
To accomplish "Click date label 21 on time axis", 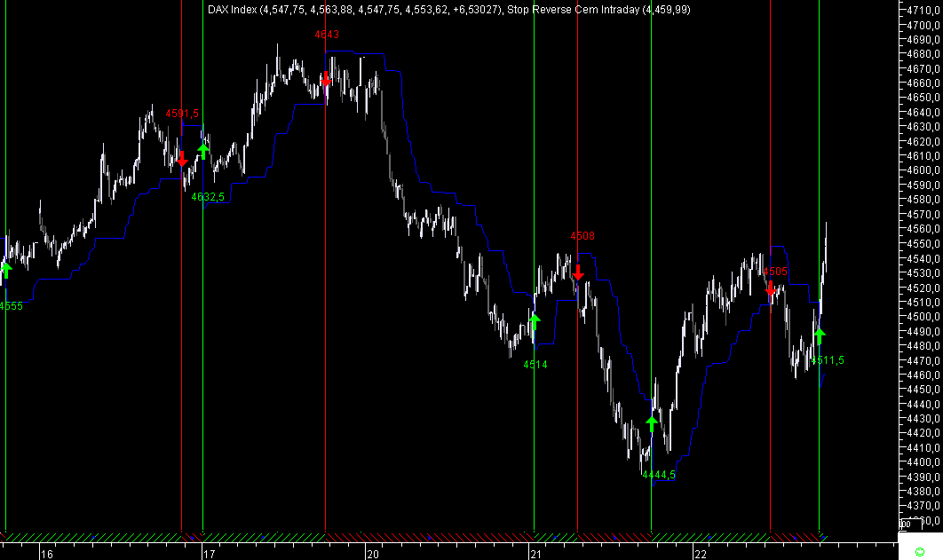I will [535, 554].
